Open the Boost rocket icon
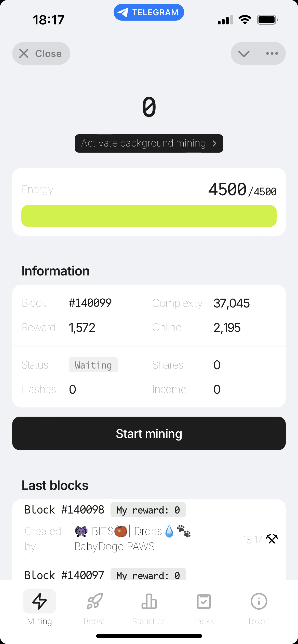The width and height of the screenshot is (298, 644). tap(94, 601)
